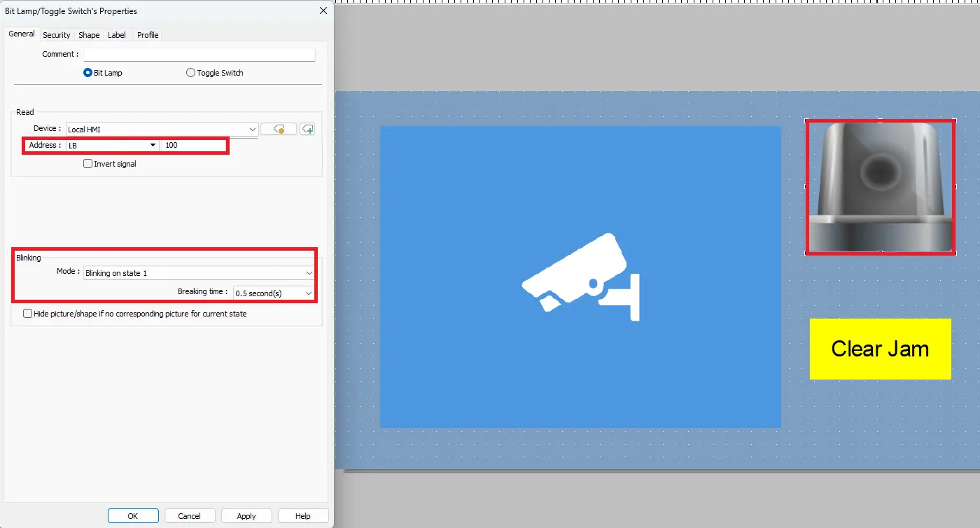Click the address tag library icon
The height and width of the screenshot is (528, 980).
click(x=279, y=129)
